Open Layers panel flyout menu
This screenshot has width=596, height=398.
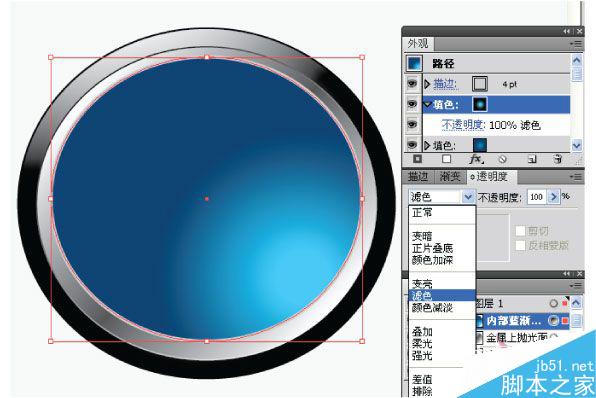(576, 285)
